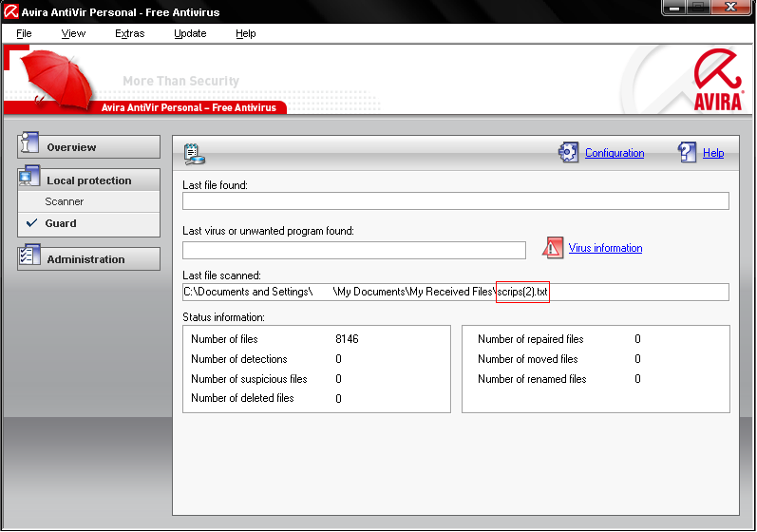The width and height of the screenshot is (757, 532).
Task: Minimize the Avira window
Action: 675,8
